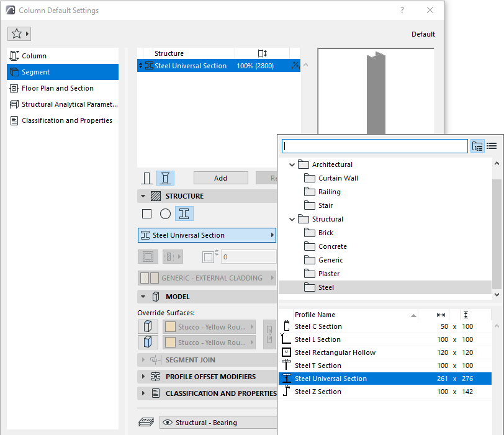
Task: Select complex profile cross-section shape
Action: (184, 214)
